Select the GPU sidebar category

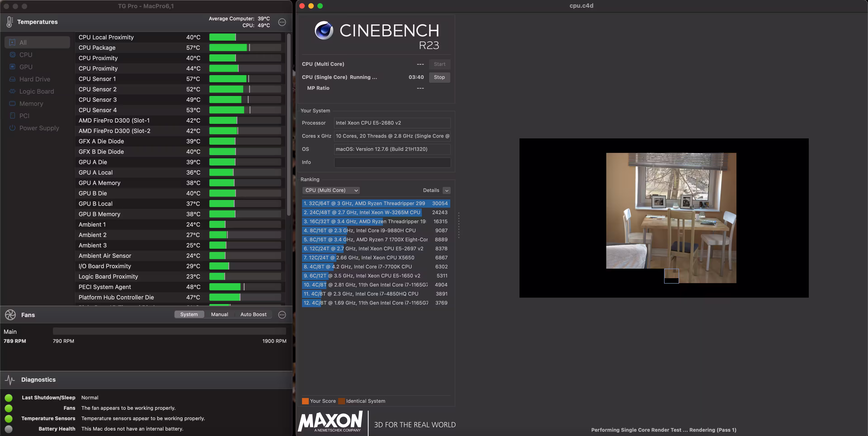[x=26, y=67]
